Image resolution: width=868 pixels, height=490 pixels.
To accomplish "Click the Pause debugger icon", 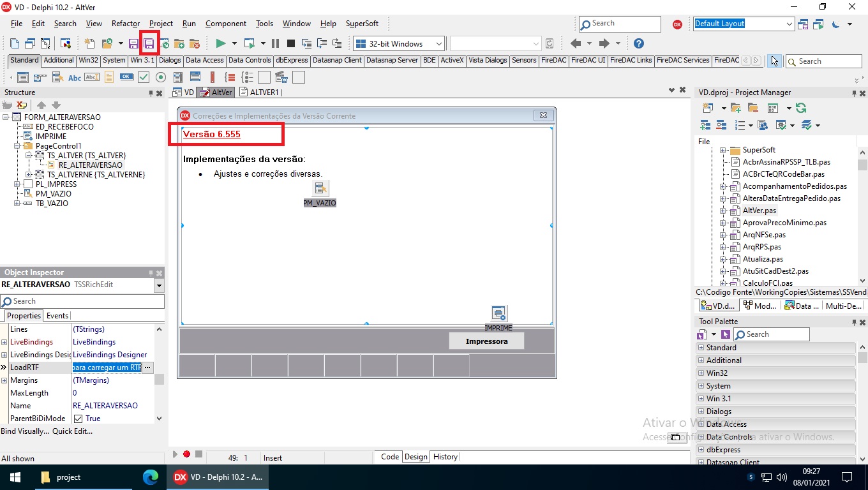I will pos(275,43).
